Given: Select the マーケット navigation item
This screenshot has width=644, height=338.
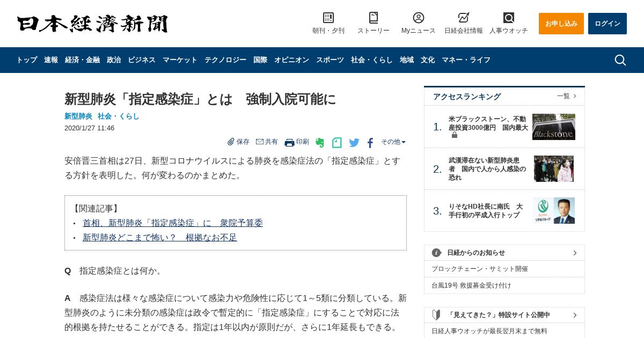Looking at the screenshot, I should tap(180, 60).
